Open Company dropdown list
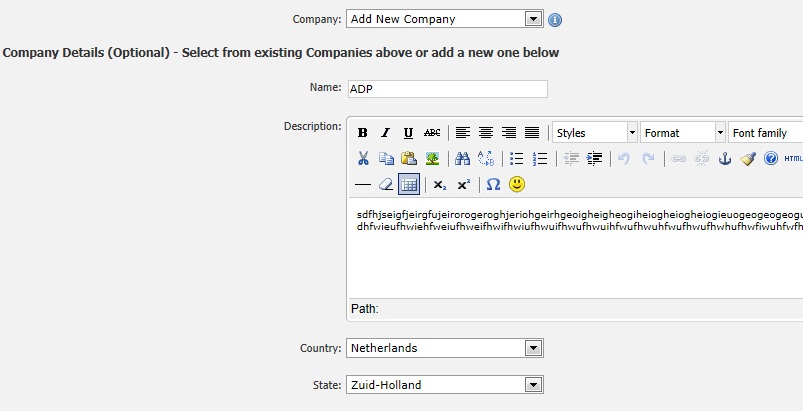Viewport: 803px width, 411px height. (445, 19)
